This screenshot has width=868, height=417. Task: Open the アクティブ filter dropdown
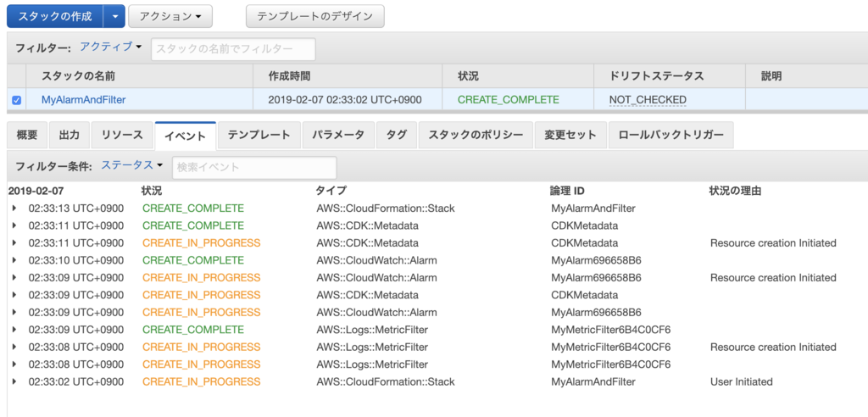(x=111, y=47)
